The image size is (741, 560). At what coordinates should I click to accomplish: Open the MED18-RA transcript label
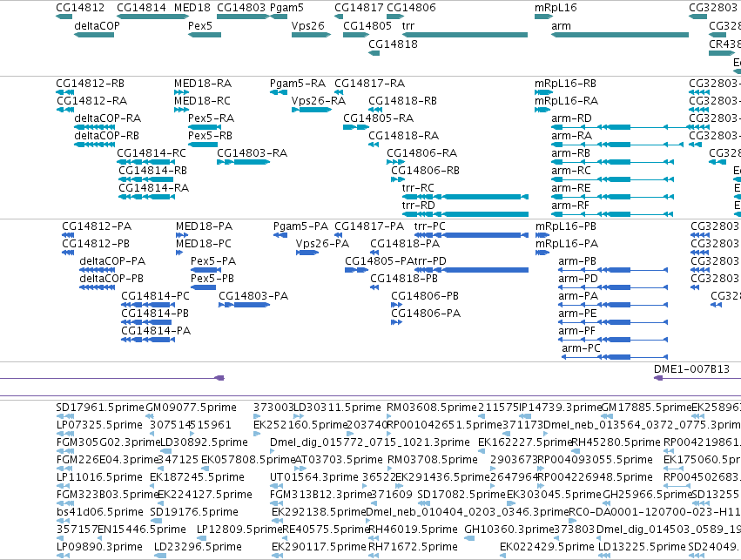(203, 84)
